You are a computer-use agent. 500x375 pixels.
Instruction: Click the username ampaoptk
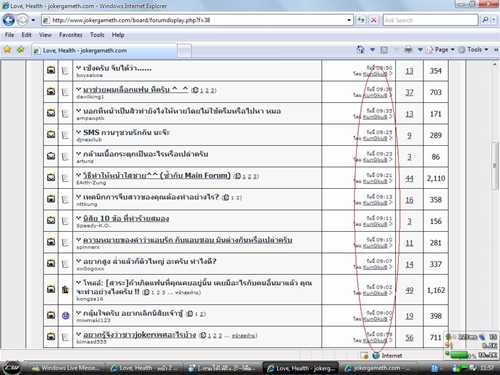90,118
